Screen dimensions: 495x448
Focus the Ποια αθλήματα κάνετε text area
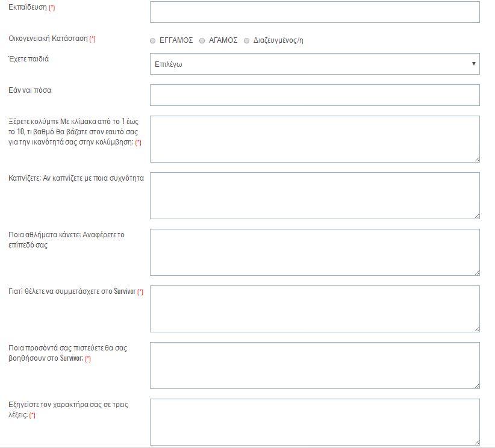click(314, 252)
